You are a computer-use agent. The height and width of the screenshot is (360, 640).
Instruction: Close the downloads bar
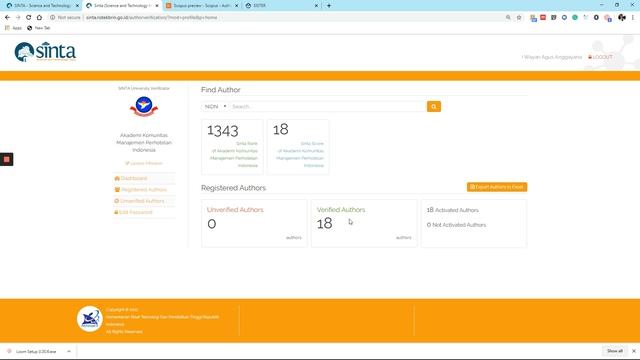[x=633, y=351]
